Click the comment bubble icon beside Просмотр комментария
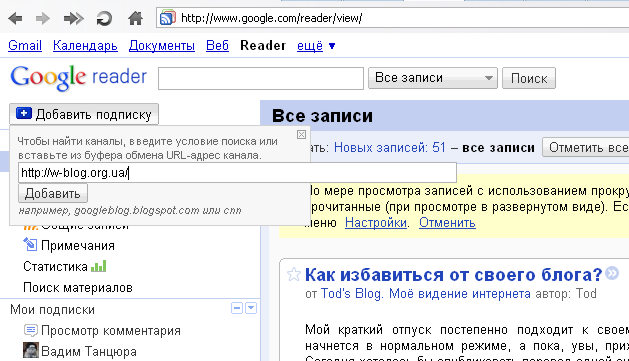The width and height of the screenshot is (629, 361). click(x=30, y=330)
